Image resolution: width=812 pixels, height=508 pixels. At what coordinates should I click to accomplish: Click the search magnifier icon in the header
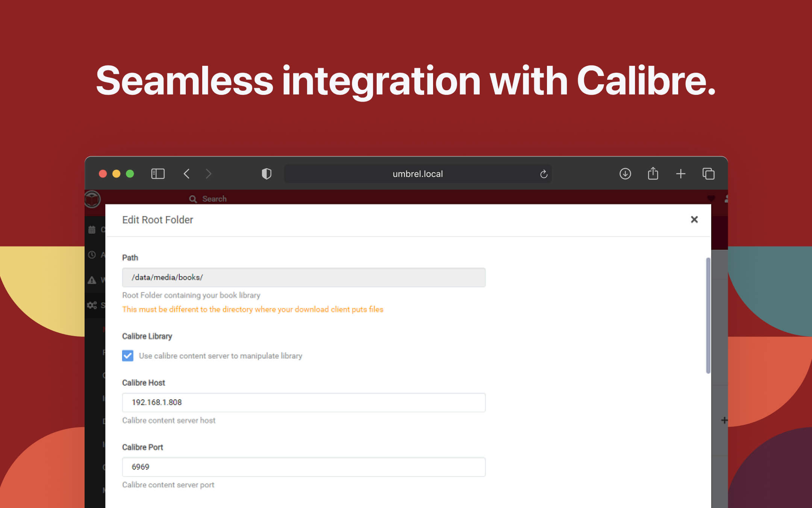193,199
